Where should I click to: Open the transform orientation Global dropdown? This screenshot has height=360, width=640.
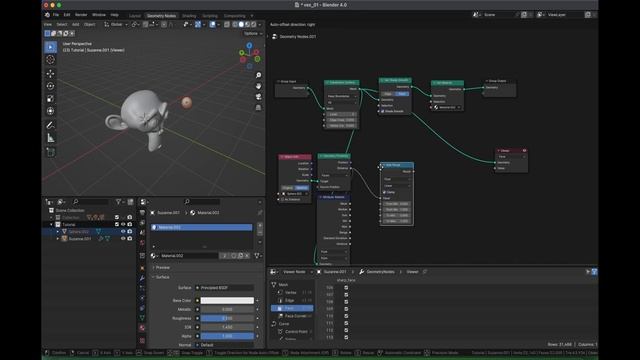pos(116,24)
